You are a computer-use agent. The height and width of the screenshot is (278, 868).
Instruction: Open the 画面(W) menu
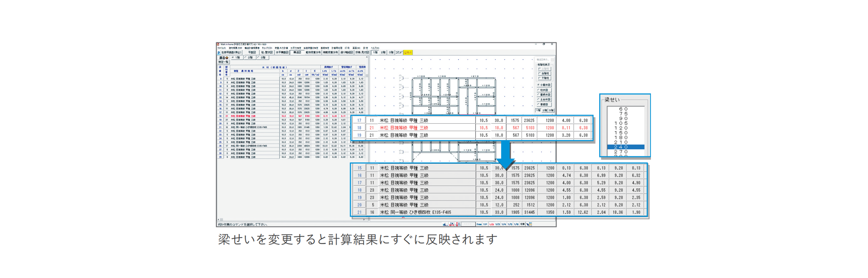[356, 48]
